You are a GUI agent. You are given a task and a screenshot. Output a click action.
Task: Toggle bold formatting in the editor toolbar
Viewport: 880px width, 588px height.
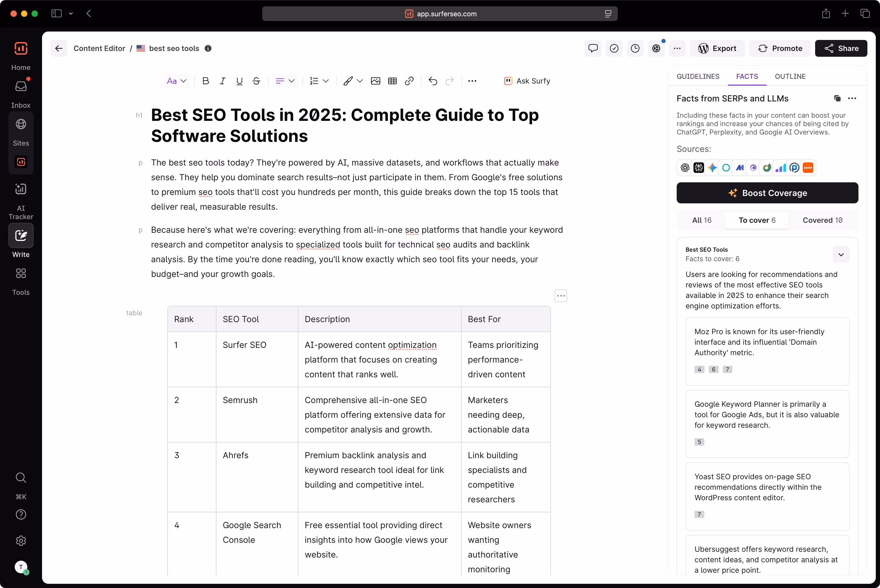205,81
